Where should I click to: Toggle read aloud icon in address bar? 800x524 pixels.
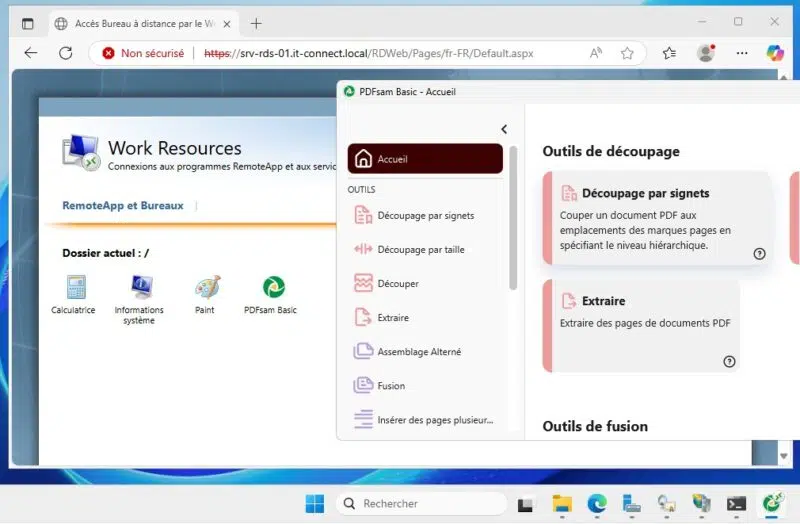click(595, 53)
